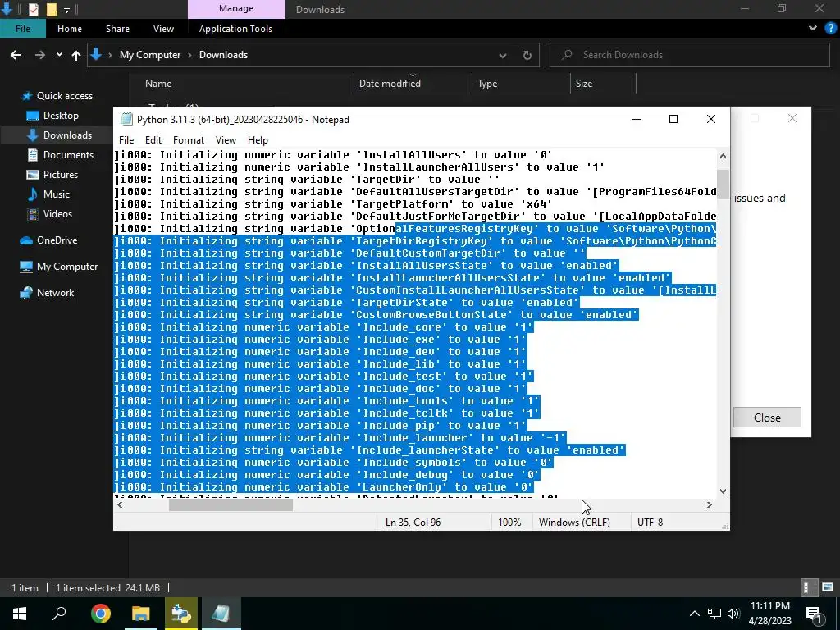Screen dimensions: 840x630
Task: Open recent locations dropdown arrow
Action: (59, 55)
